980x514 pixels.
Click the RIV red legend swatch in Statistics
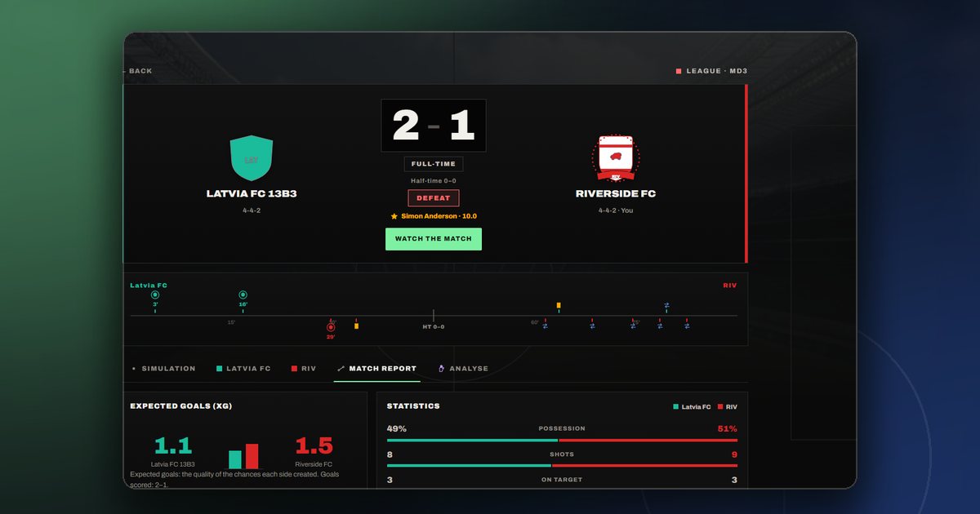pyautogui.click(x=721, y=406)
